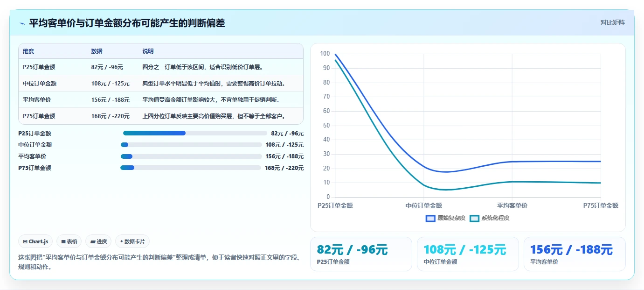Screen dimensions: 644x290
Task: Click table value 82元 / -96元
Action: coord(107,67)
